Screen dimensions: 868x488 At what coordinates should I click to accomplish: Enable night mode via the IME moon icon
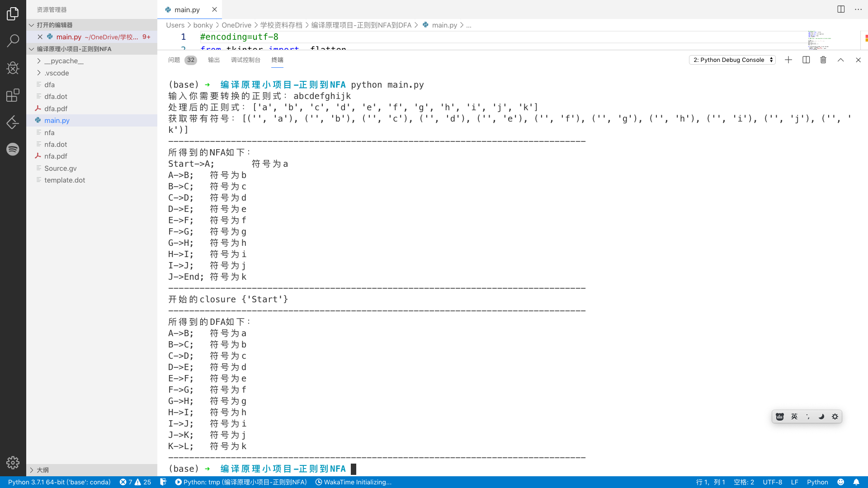point(821,417)
